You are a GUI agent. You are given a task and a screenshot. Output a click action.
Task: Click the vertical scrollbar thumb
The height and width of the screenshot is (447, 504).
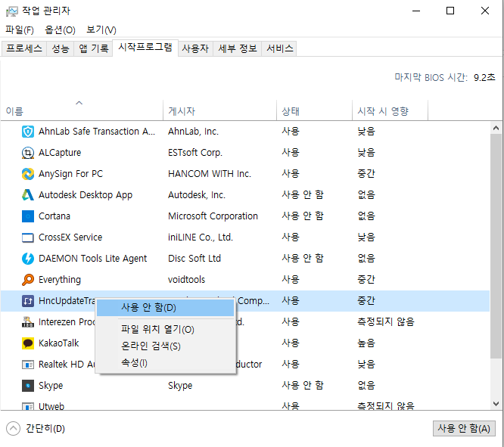pos(496,246)
